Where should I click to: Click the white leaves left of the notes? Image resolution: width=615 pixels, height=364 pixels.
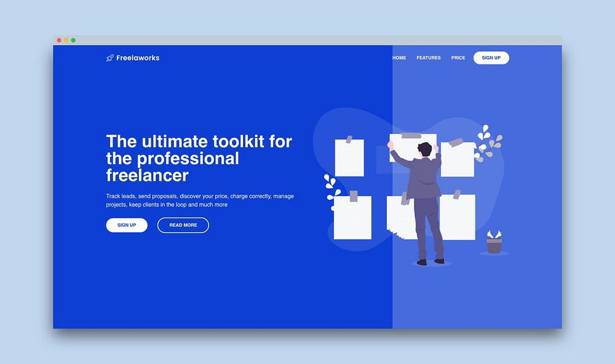click(331, 190)
